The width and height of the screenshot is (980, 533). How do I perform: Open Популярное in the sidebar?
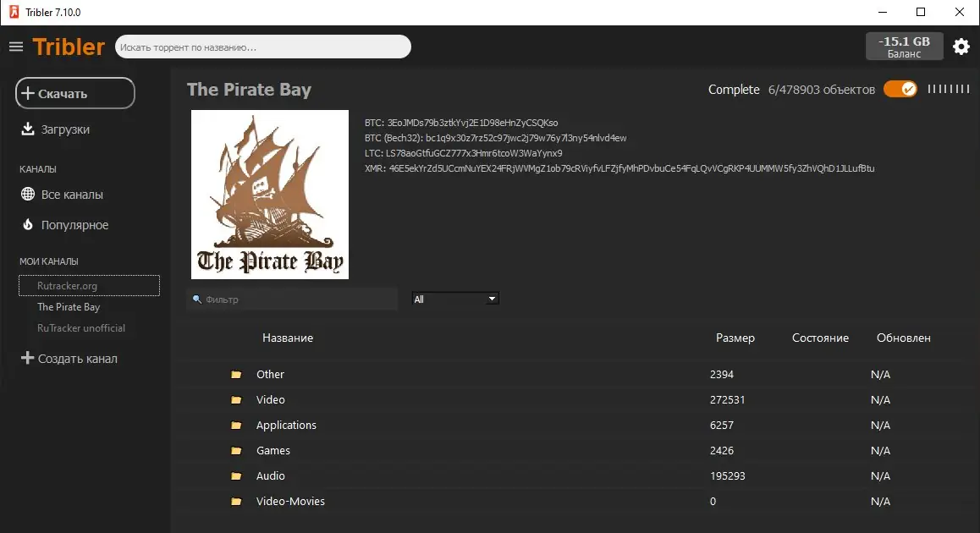pyautogui.click(x=74, y=225)
